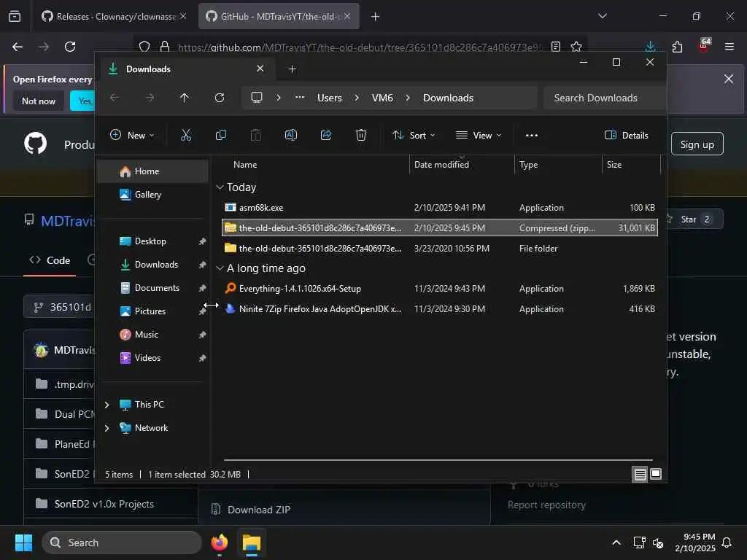The image size is (747, 560).
Task: Click File Explorer taskbar icon
Action: point(252,542)
